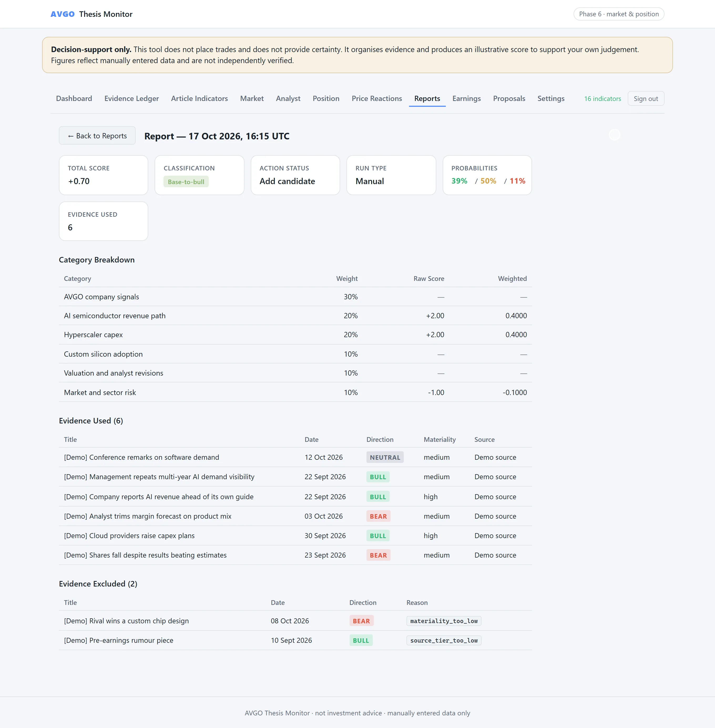The image size is (715, 728).
Task: Click Rival wins a custom chip design
Action: coord(126,621)
